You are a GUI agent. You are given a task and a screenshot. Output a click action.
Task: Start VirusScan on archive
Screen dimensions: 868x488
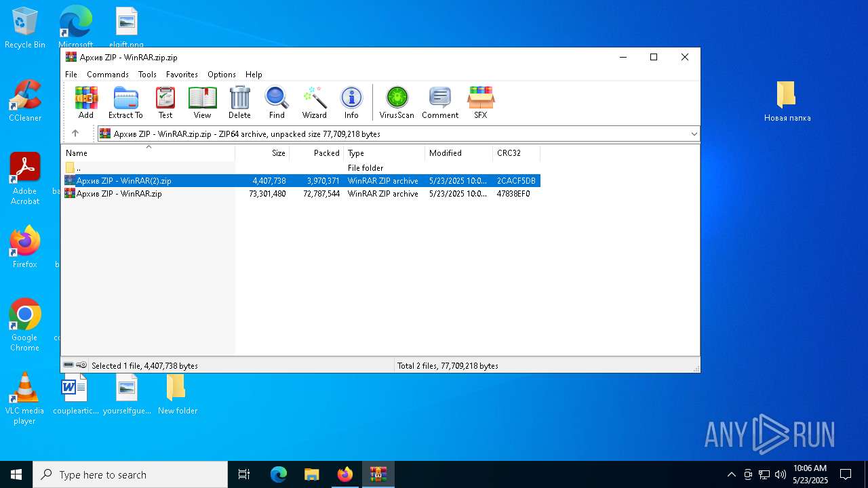[397, 103]
